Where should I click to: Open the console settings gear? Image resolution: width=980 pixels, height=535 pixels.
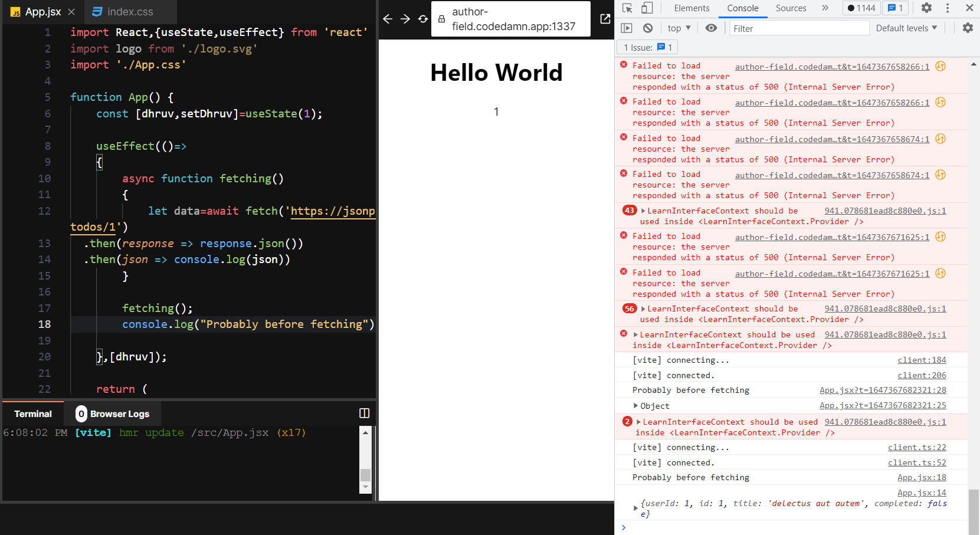[x=968, y=28]
